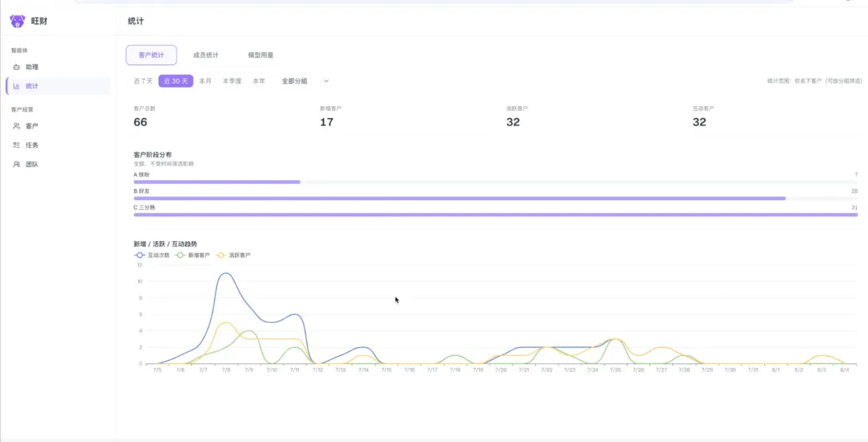Click the C 三分熟 stage progress bar
Image resolution: width=868 pixels, height=442 pixels.
(495, 215)
